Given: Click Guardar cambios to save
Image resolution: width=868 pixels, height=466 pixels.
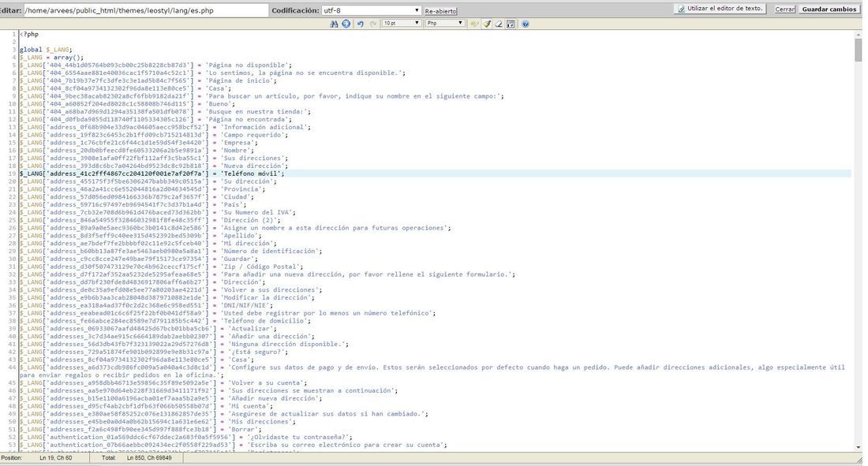Looking at the screenshot, I should click(x=829, y=9).
